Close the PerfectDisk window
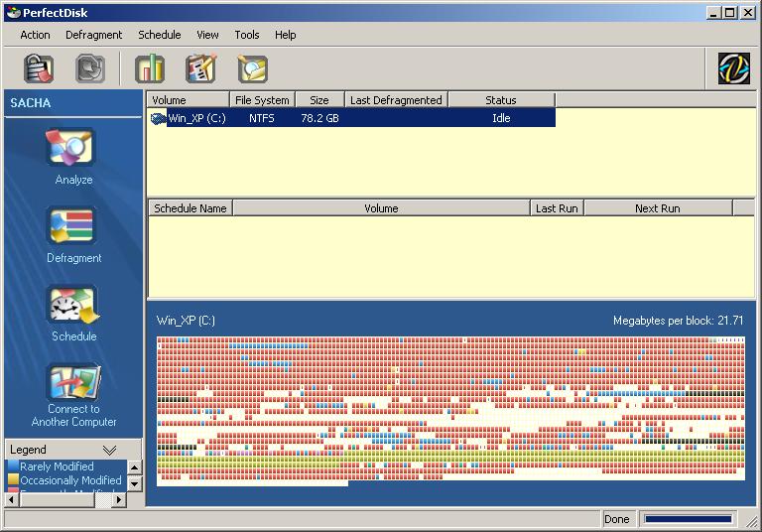762x532 pixels. 748,13
